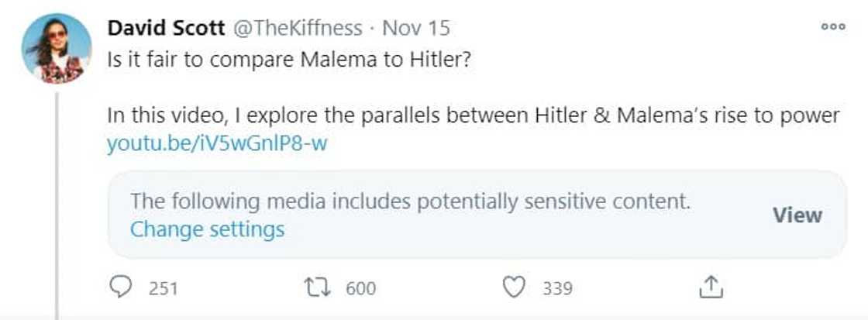Click the Change settings link
This screenshot has width=868, height=320.
(207, 229)
